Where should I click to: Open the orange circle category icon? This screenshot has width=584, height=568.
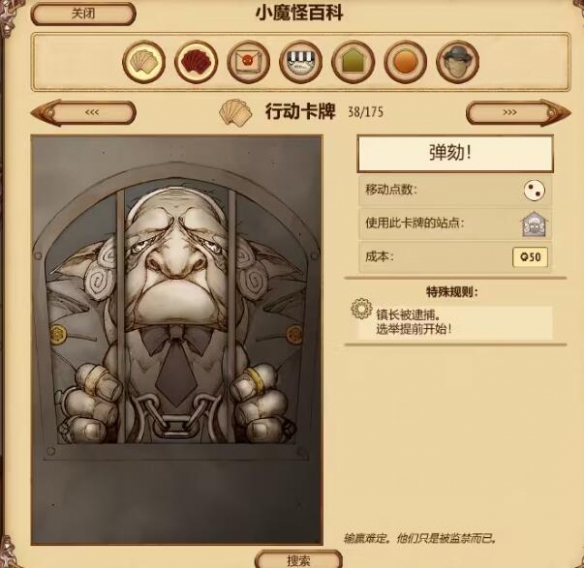405,62
